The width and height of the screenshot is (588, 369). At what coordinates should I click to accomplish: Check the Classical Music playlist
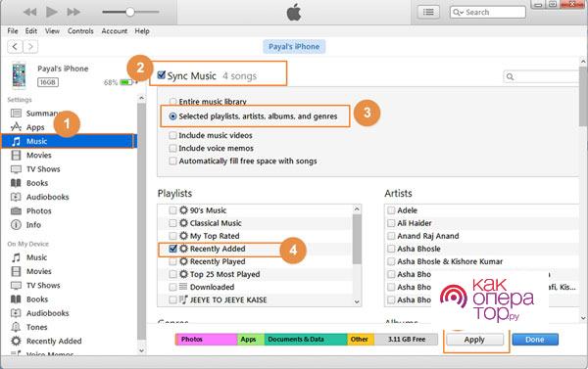point(172,223)
